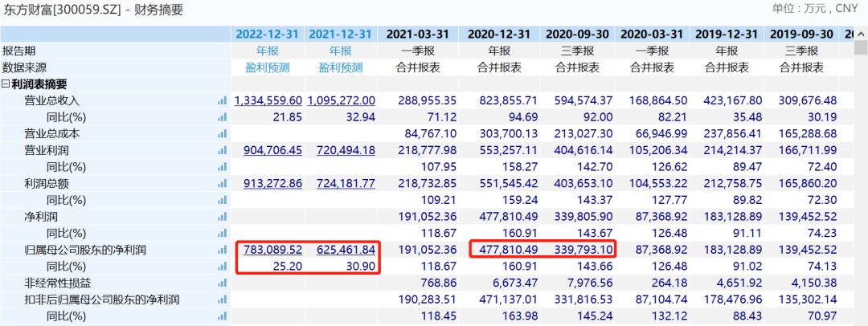
Task: Click chart icon in 营业总收入 row
Action: [x=222, y=100]
